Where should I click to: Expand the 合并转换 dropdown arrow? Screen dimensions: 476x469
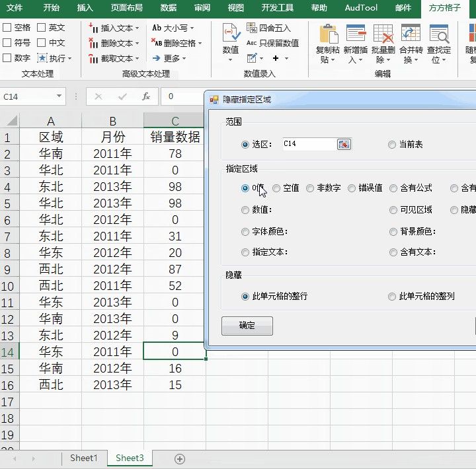coord(416,60)
